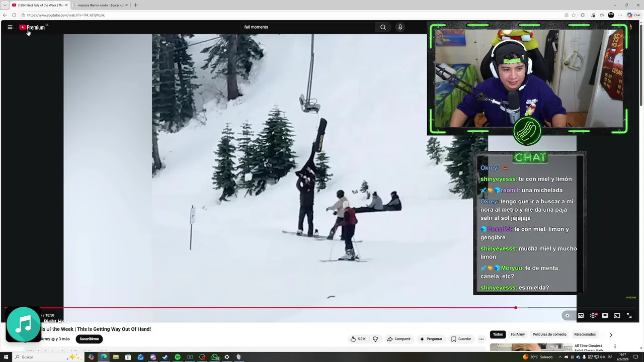
Task: Expand more filter chips with right chevron
Action: click(x=611, y=334)
